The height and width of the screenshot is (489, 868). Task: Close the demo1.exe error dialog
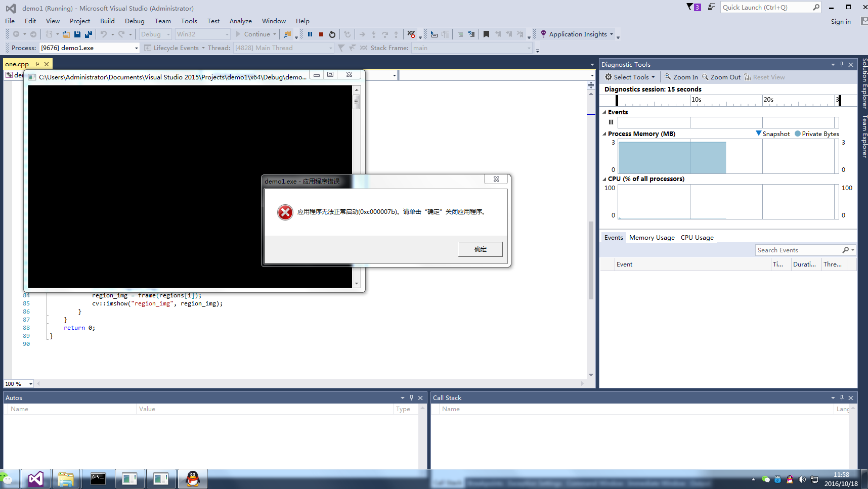coord(497,180)
